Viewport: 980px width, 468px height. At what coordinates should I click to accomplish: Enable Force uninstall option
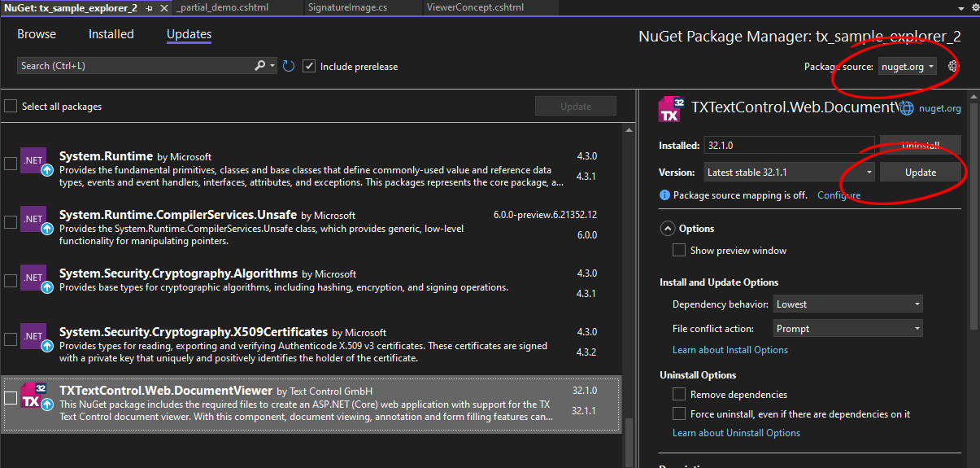[x=679, y=413]
